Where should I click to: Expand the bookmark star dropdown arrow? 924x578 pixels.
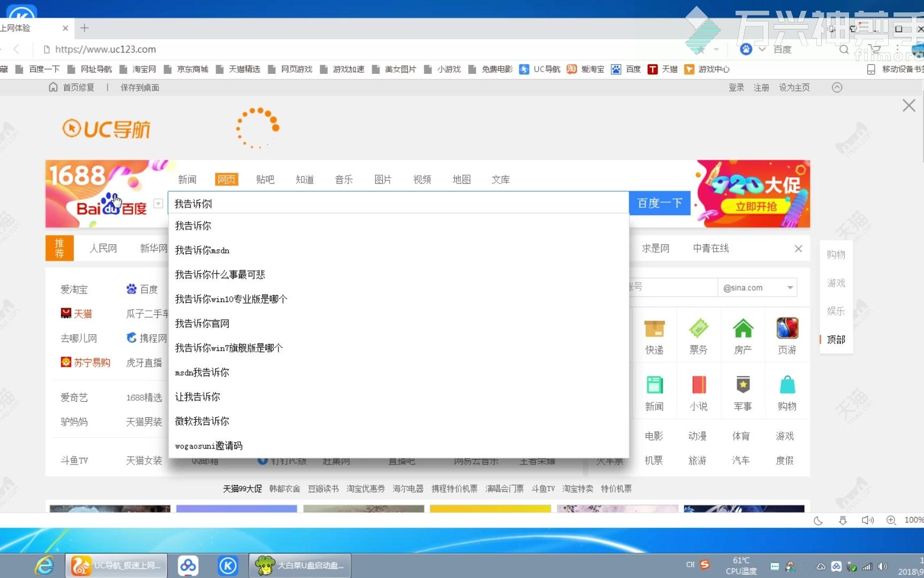pyautogui.click(x=716, y=50)
